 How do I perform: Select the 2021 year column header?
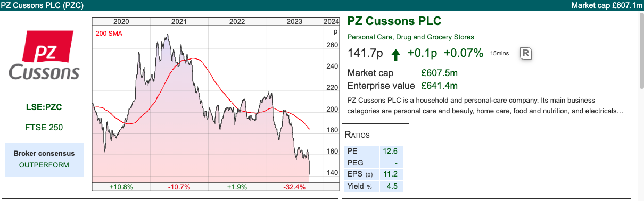point(179,22)
